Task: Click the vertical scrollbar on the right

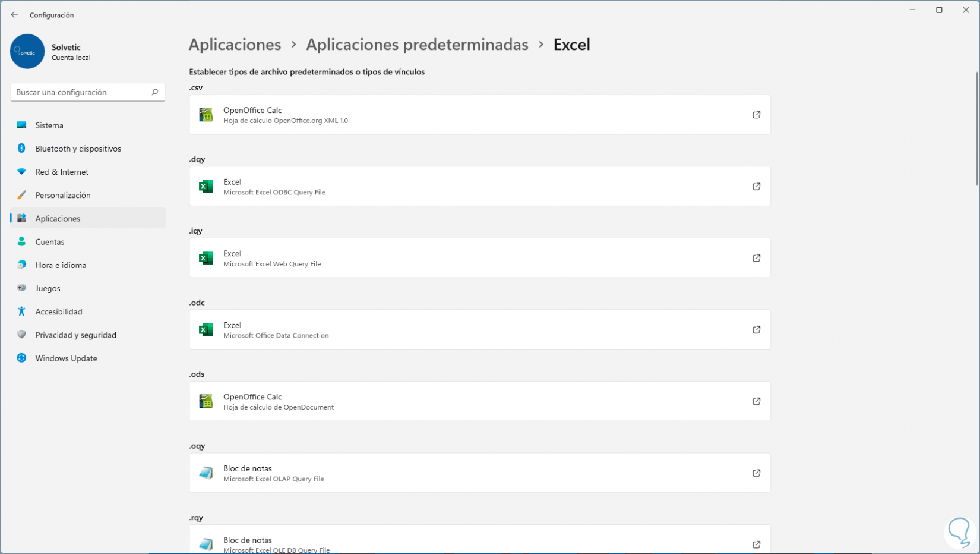Action: pyautogui.click(x=976, y=129)
